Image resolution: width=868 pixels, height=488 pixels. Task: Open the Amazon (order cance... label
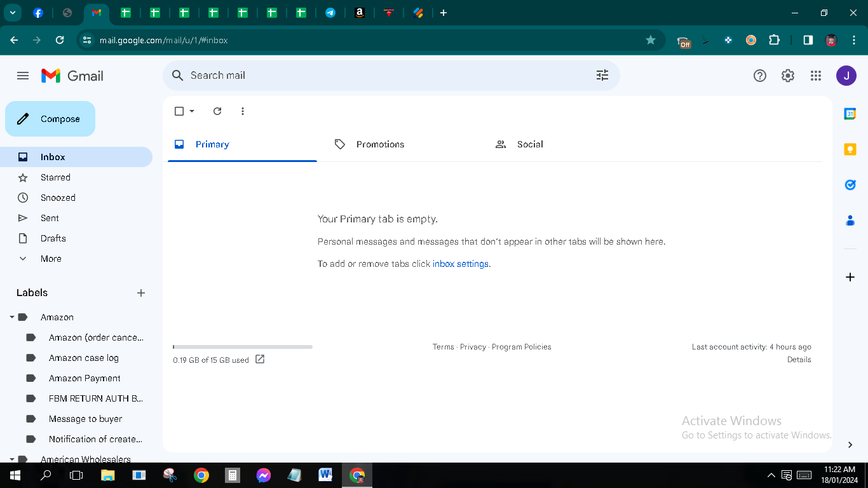click(96, 337)
